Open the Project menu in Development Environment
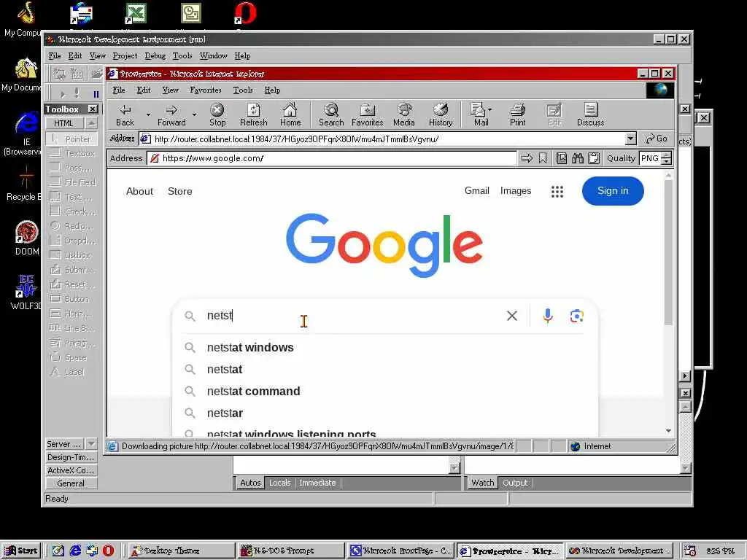Viewport: 747px width, 560px height. 125,55
